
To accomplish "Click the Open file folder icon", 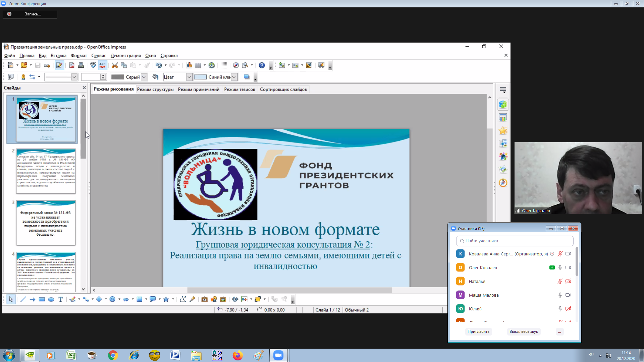I will pos(24,65).
